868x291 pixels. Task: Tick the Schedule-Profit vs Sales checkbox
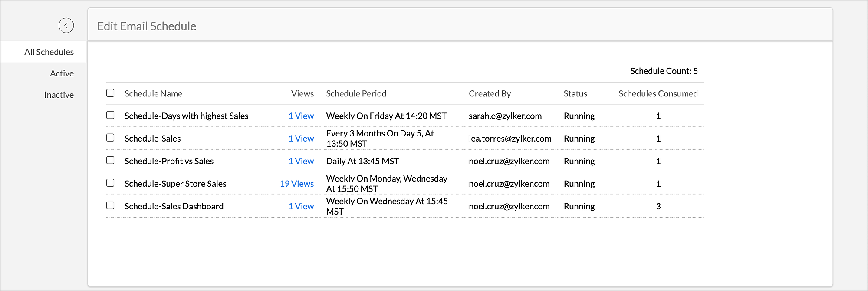110,160
